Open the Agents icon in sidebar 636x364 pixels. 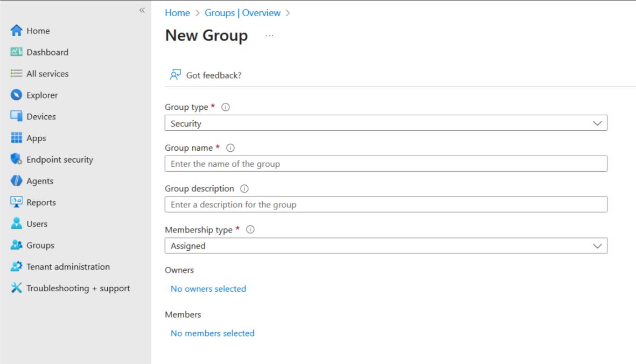point(16,181)
